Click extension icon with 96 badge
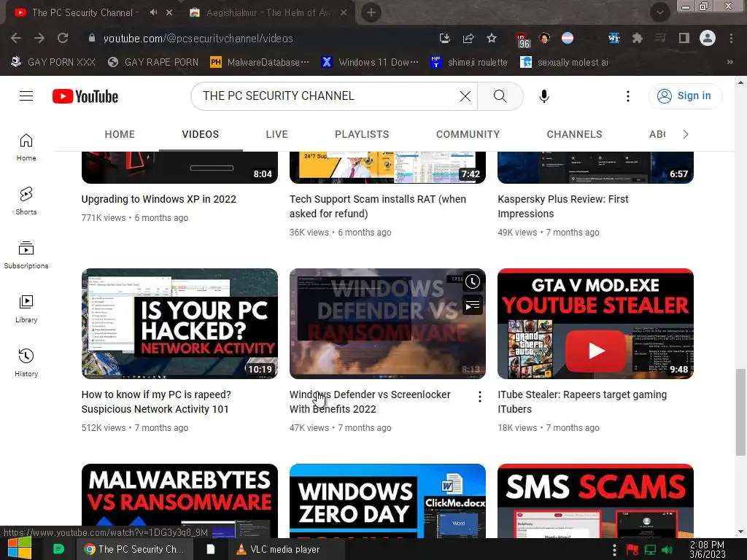The width and height of the screenshot is (747, 560). point(522,40)
